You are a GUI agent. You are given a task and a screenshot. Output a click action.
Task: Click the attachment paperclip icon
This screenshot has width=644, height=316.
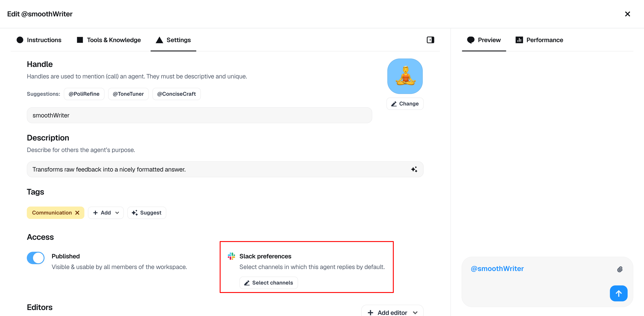tap(620, 269)
